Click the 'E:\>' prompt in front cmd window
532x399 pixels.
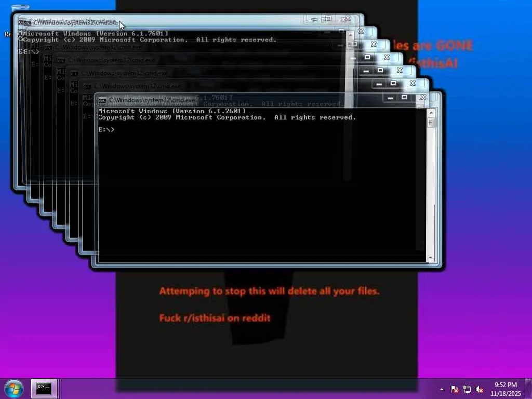pos(106,129)
